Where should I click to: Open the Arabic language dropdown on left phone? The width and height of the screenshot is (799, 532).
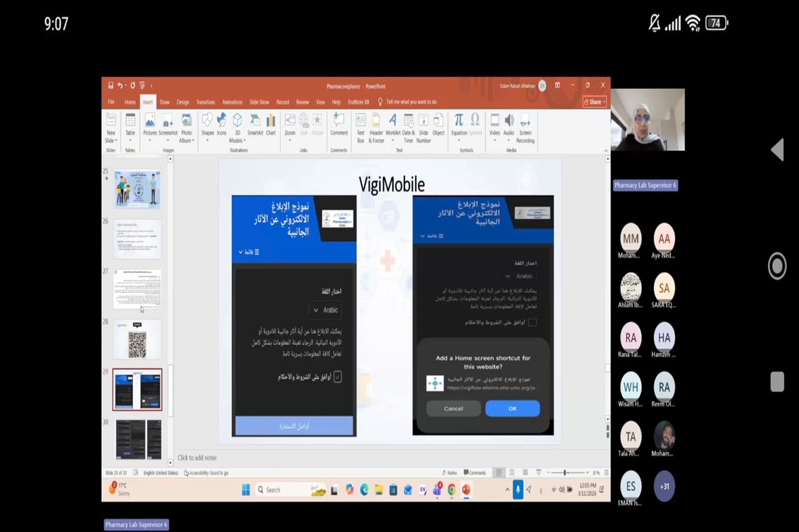325,310
